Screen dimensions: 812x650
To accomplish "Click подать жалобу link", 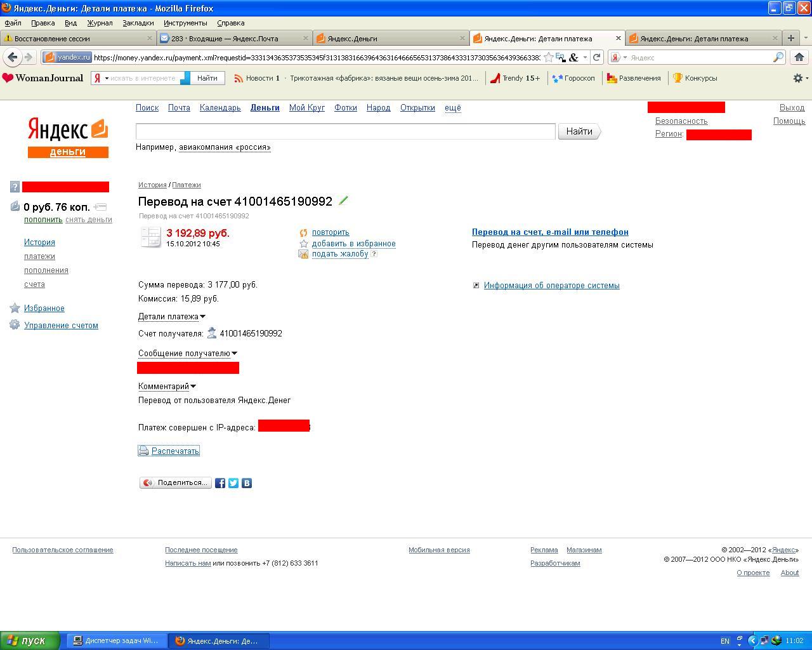I will point(340,254).
